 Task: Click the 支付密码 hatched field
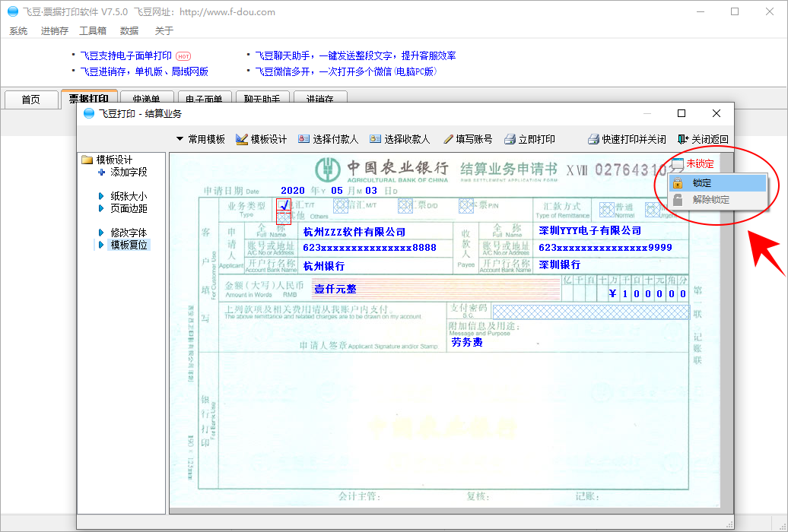pos(590,312)
